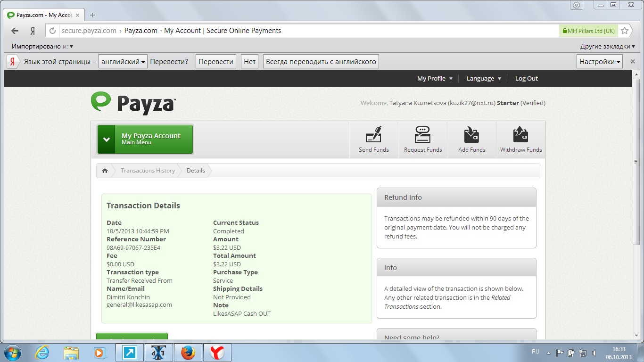
Task: Click sender name Dimitri Konchin
Action: [128, 297]
